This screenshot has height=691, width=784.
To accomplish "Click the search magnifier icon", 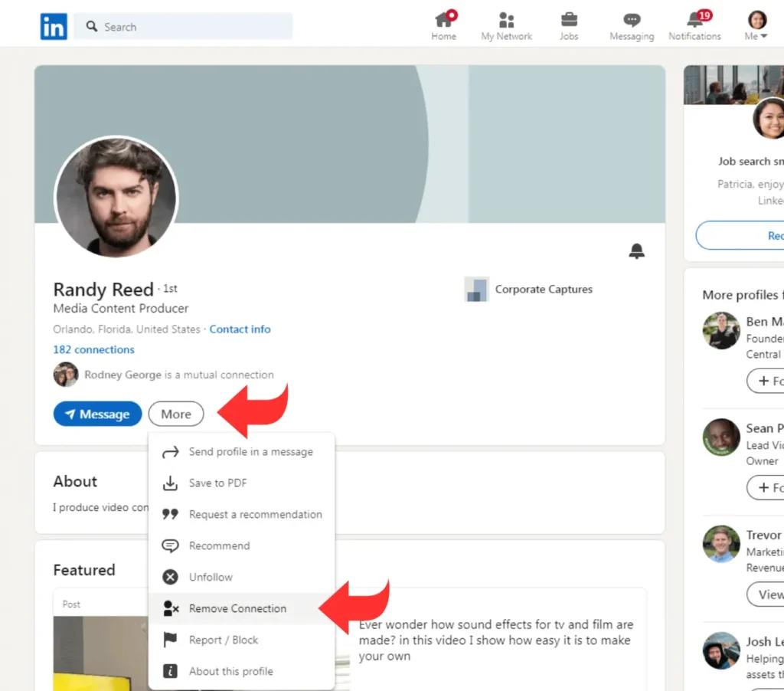I will pos(92,26).
